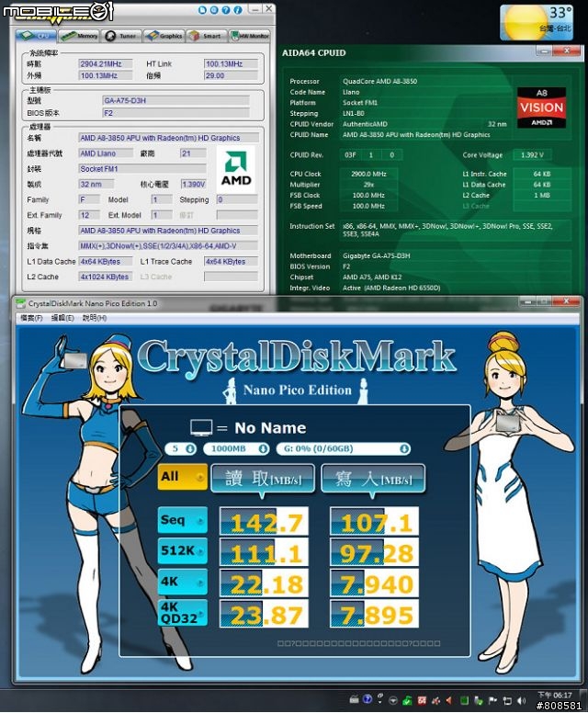The height and width of the screenshot is (713, 588).
Task: Open the 說明(H) menu in CrystalDiskMark
Action: pyautogui.click(x=95, y=318)
